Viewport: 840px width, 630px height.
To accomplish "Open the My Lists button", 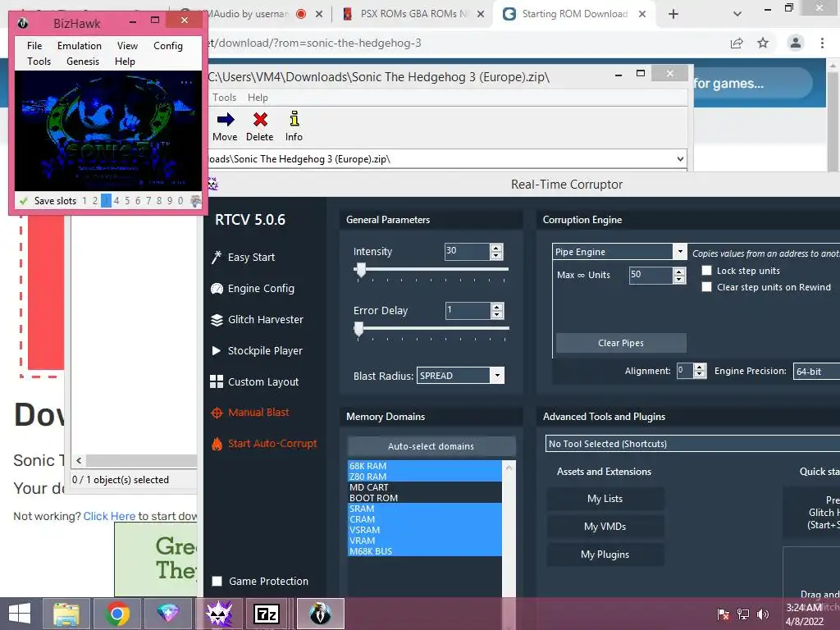I will click(x=605, y=499).
